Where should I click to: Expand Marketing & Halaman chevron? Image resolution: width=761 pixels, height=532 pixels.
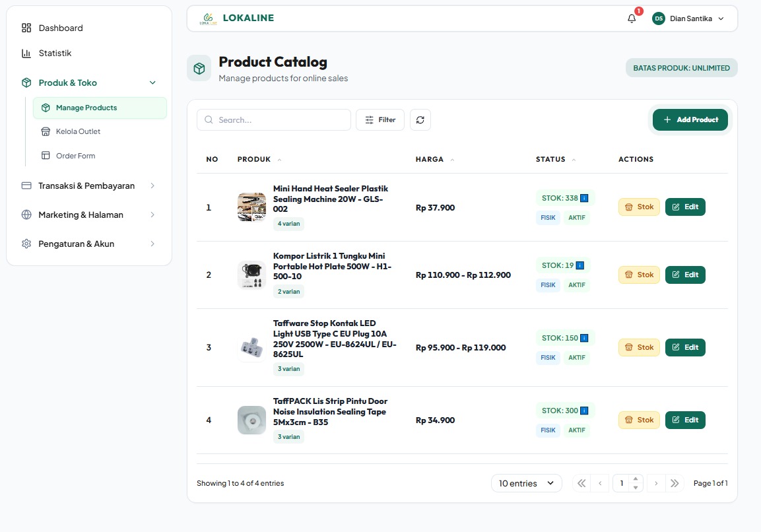click(152, 215)
